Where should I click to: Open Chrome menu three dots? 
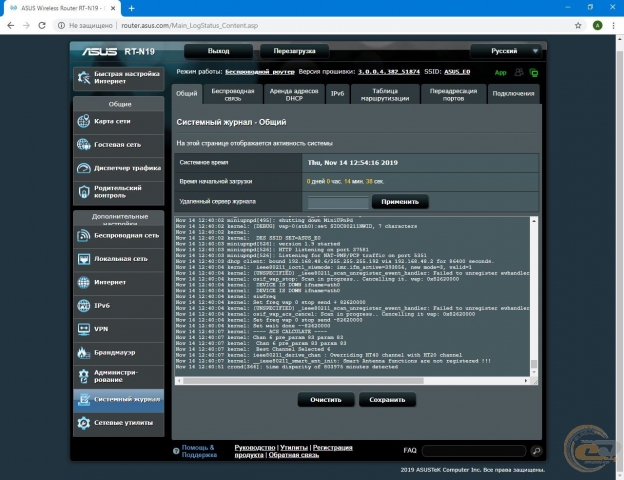(x=613, y=25)
